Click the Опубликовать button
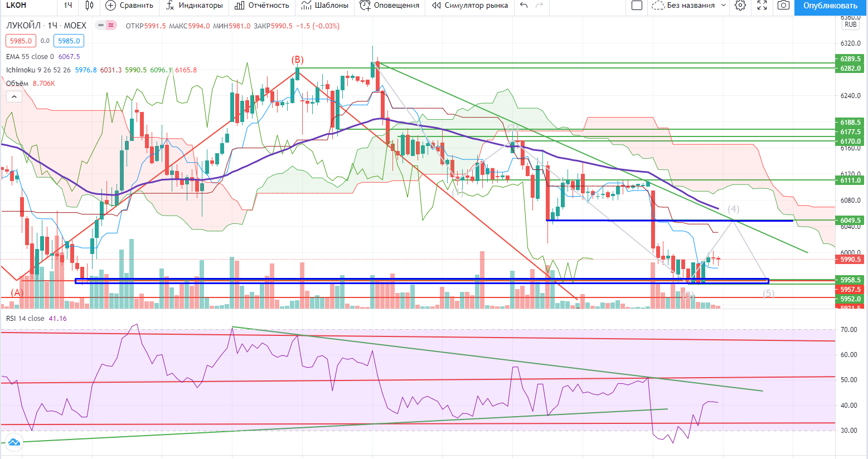This screenshot has height=459, width=868. (x=830, y=6)
